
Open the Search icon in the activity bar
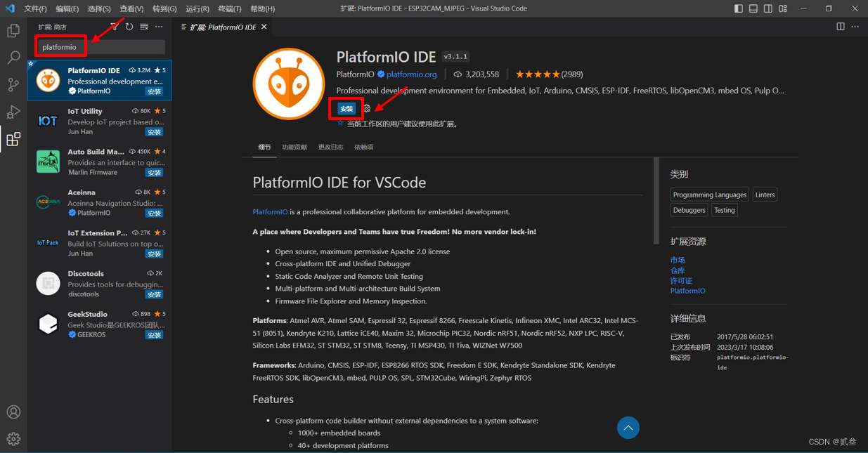(x=13, y=57)
